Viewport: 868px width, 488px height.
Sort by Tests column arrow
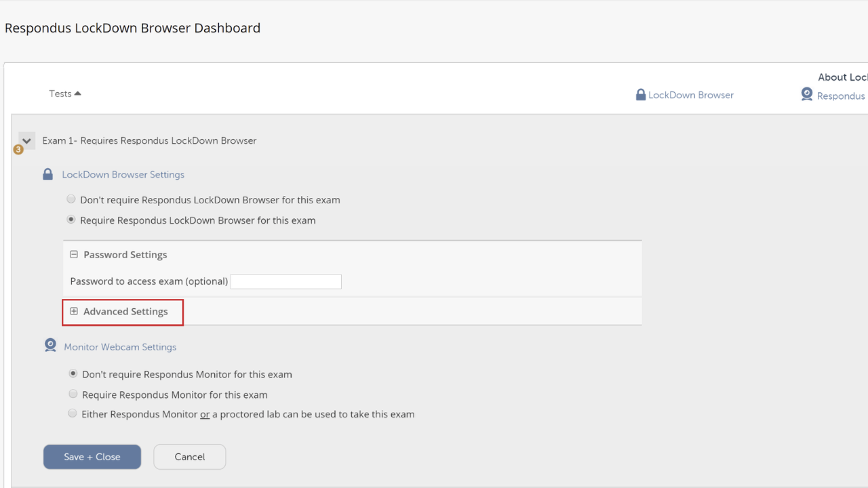[77, 94]
